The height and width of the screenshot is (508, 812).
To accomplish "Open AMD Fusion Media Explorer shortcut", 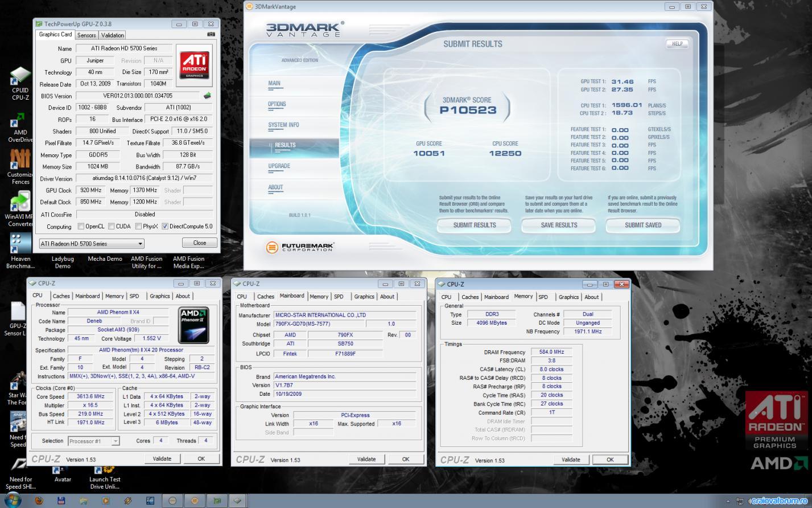I will [189, 262].
